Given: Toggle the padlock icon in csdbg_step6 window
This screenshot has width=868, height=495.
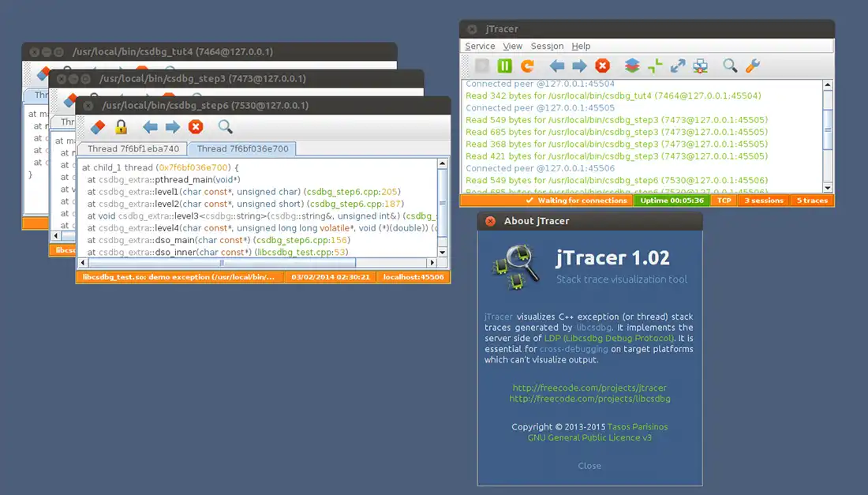Looking at the screenshot, I should click(121, 127).
